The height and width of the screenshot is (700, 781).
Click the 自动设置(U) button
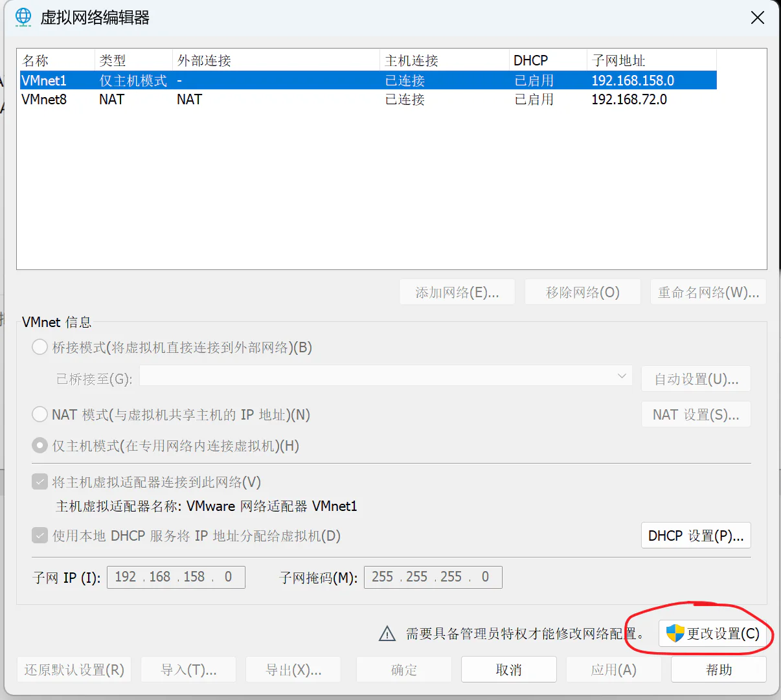click(x=696, y=379)
